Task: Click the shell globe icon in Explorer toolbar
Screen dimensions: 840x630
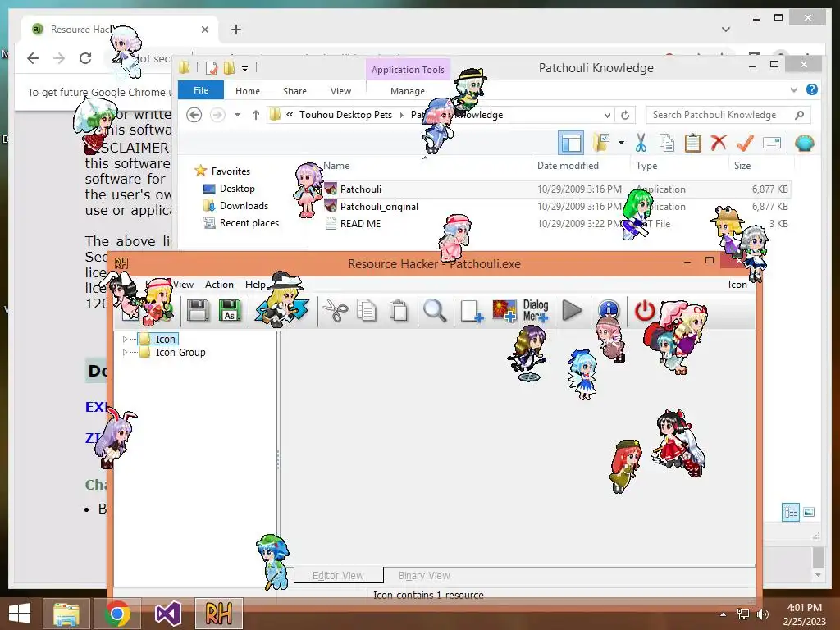Action: click(x=804, y=143)
